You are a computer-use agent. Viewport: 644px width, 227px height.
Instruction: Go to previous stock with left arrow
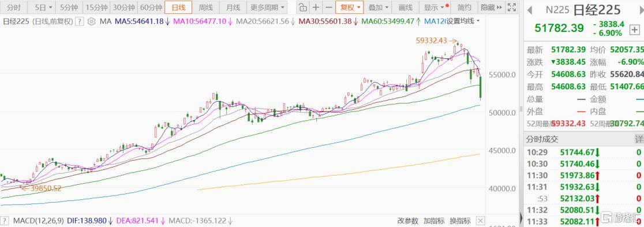click(x=529, y=10)
